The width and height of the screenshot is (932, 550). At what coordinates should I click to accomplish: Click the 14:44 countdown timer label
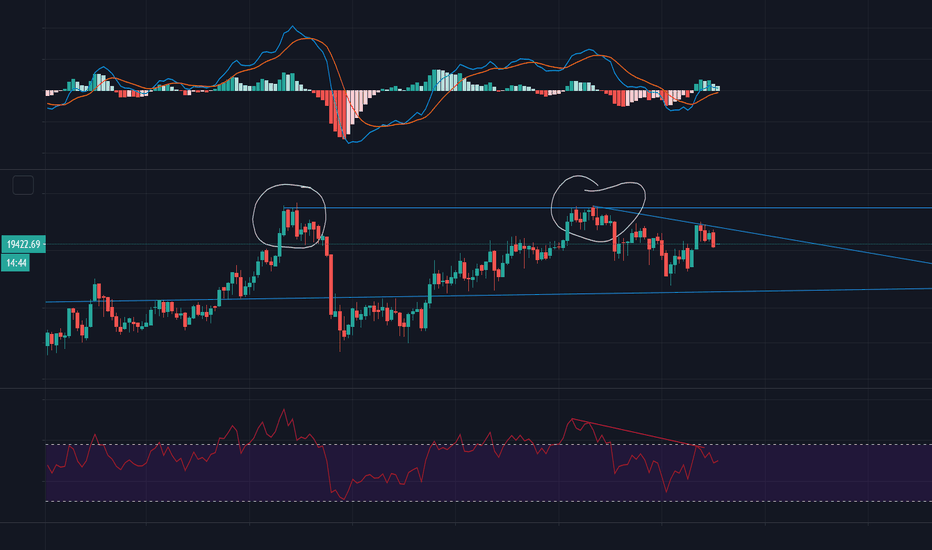pos(15,263)
